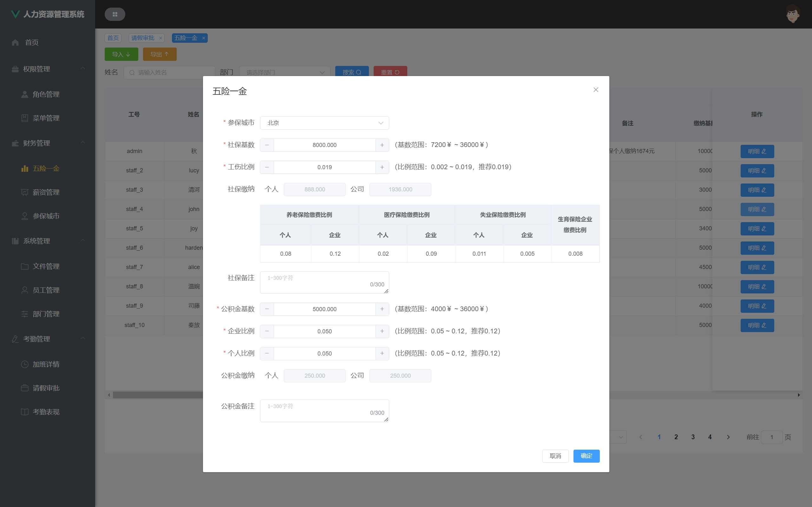Click the grid menu toggle icon in header
This screenshot has height=507, width=812.
115,15
